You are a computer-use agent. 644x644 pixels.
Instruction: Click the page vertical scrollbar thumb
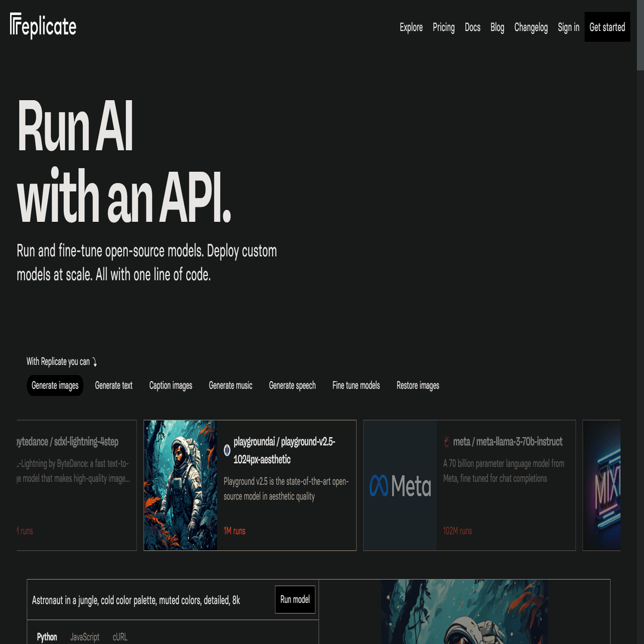coord(640,35)
